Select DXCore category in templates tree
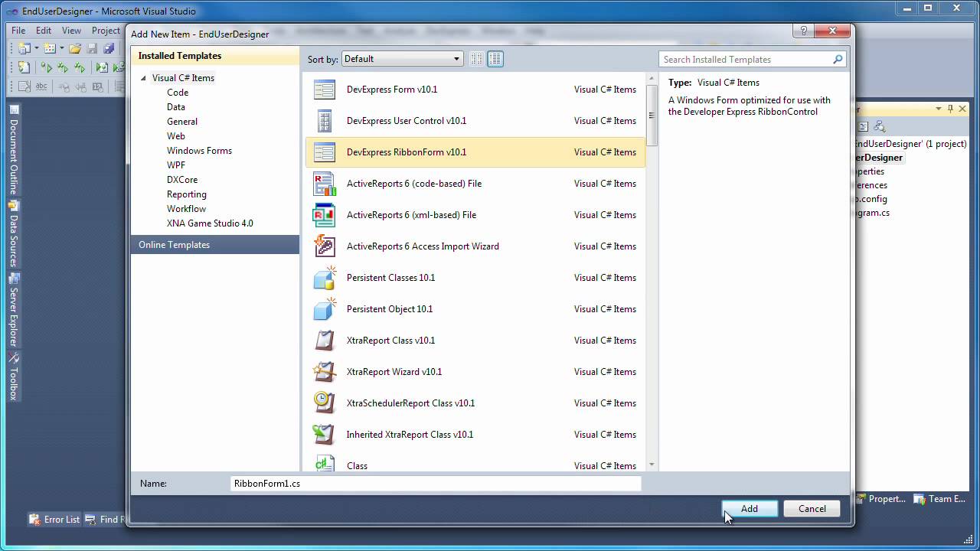The image size is (980, 551). 182,180
